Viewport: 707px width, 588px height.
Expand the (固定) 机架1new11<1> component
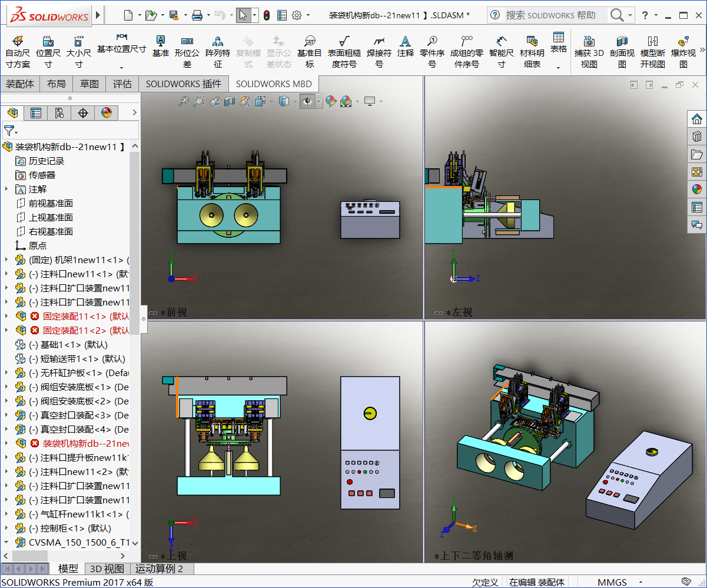6,260
